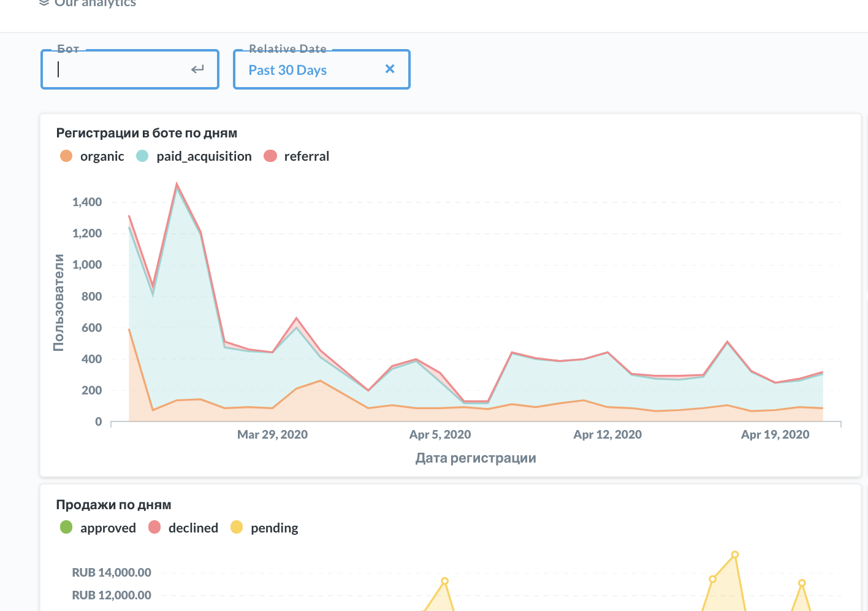Select the Регистрации в боте по дням chart title
Viewport: 868px width, 611px height.
147,133
